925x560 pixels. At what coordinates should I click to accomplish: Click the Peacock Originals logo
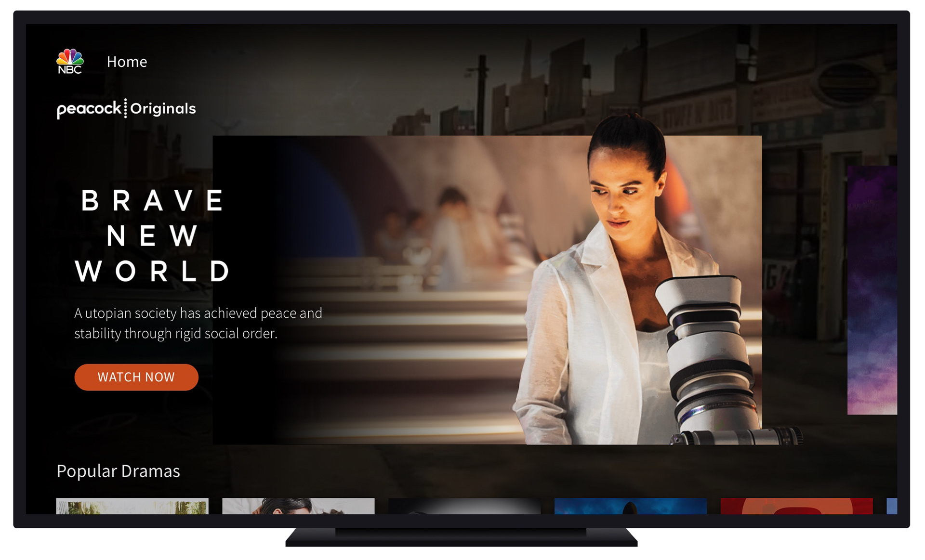pos(126,109)
